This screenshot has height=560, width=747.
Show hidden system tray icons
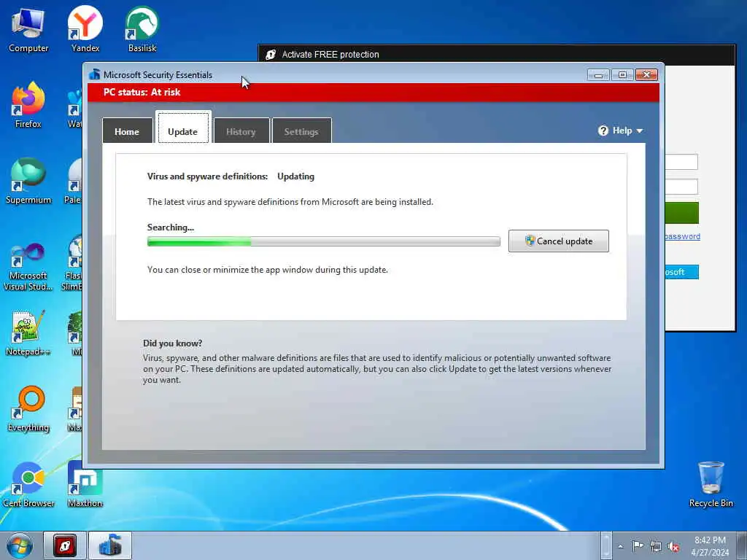[621, 546]
